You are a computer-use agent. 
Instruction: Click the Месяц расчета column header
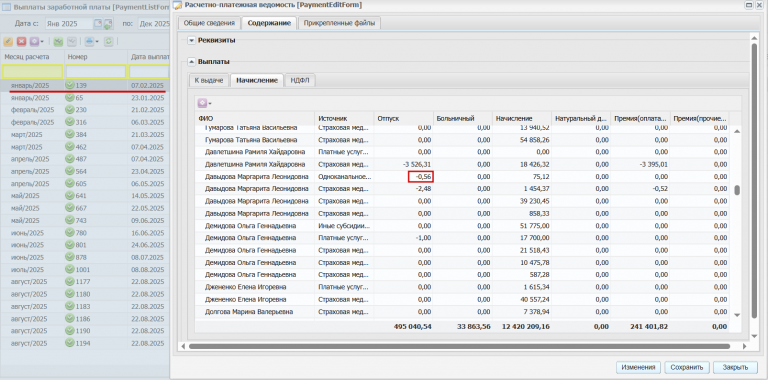click(x=32, y=57)
